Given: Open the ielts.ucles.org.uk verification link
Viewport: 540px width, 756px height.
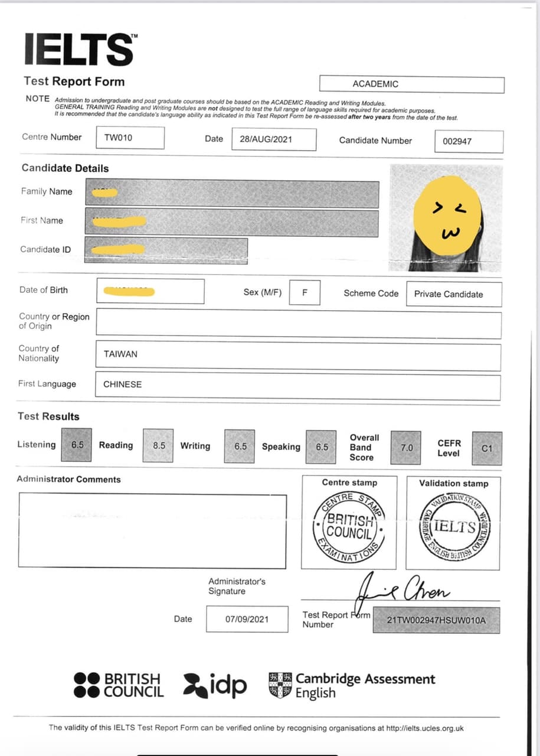Looking at the screenshot, I should 424,728.
